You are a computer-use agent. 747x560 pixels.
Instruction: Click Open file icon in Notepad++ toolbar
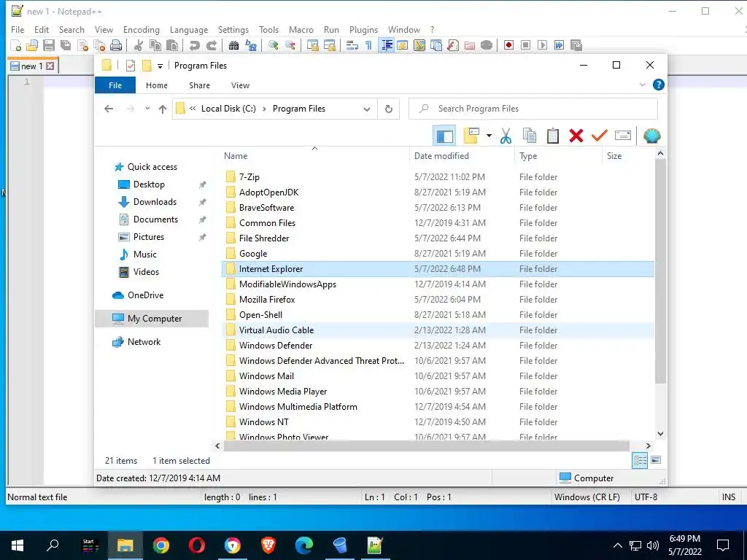tap(32, 45)
